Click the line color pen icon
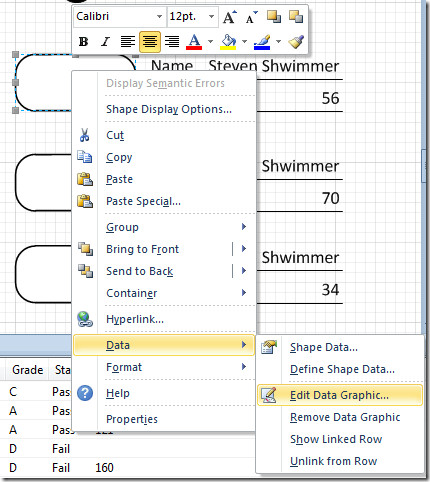This screenshot has height=482, width=430. (x=262, y=42)
